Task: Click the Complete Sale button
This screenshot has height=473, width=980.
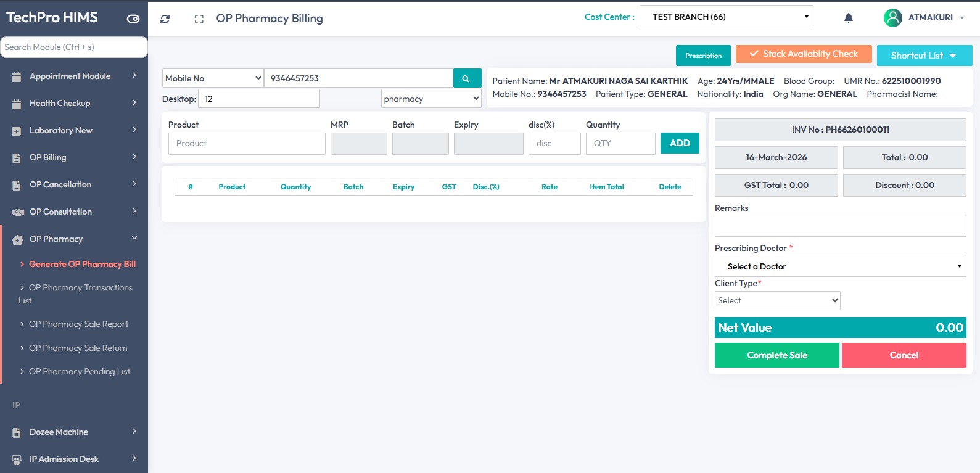Action: tap(776, 355)
